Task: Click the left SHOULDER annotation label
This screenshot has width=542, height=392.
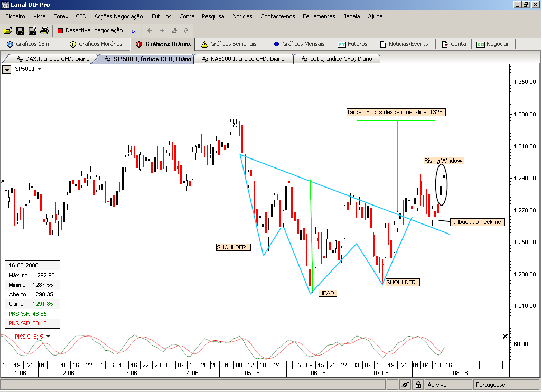Action: (x=233, y=247)
